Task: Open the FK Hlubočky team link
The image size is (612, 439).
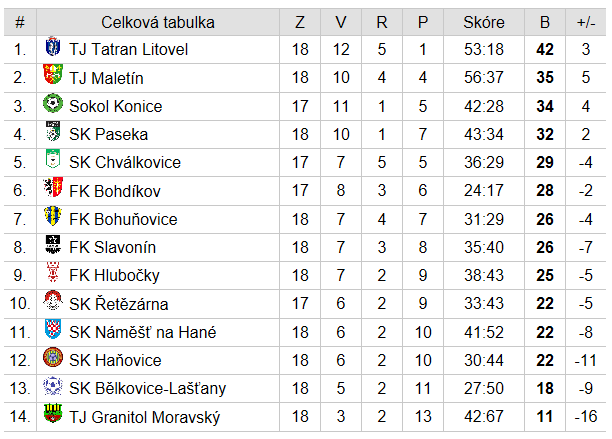Action: click(x=114, y=275)
